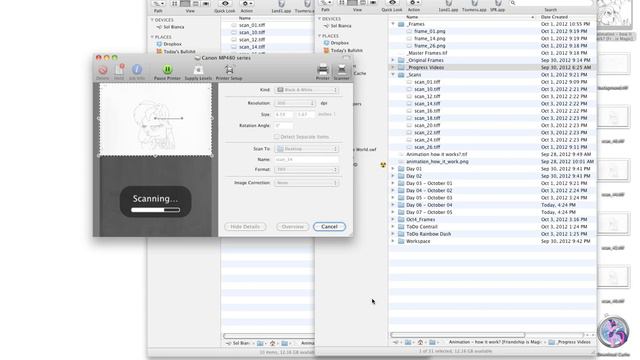Collapse the _Scans folder
The height and width of the screenshot is (360, 640).
coord(393,75)
